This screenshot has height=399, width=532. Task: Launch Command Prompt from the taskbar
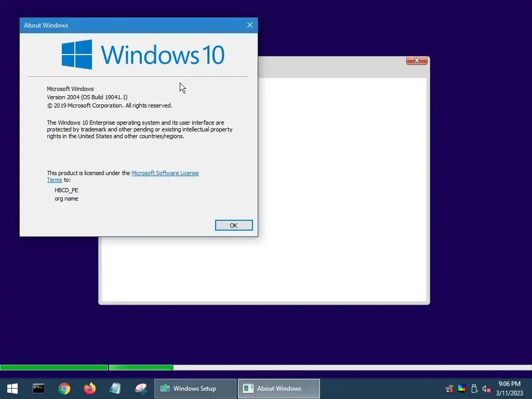(x=38, y=389)
